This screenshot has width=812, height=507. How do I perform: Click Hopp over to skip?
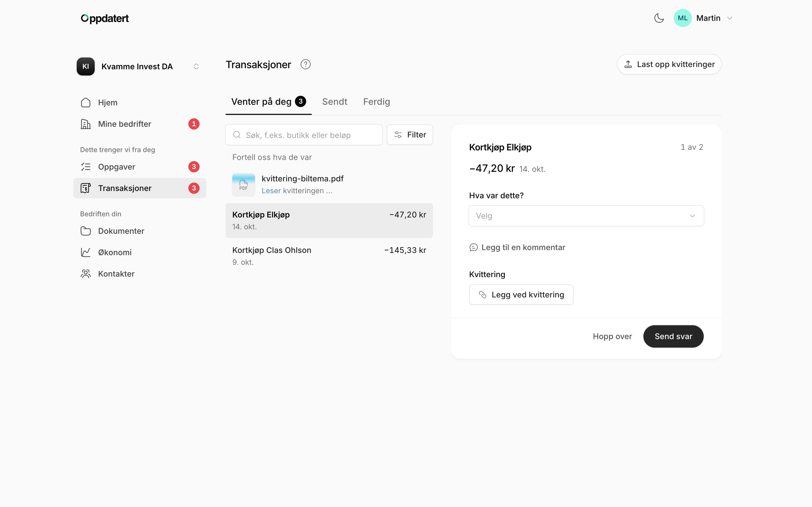612,336
